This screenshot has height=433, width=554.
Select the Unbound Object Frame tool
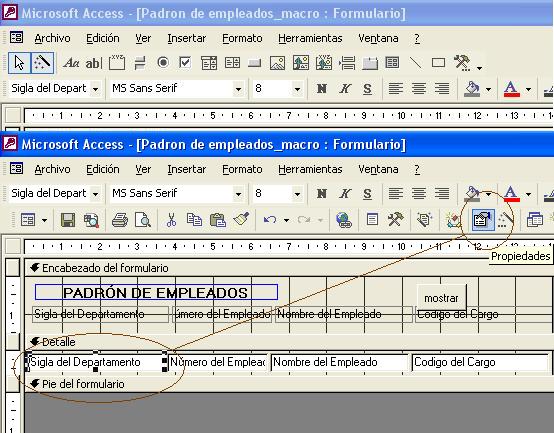pos(301,63)
